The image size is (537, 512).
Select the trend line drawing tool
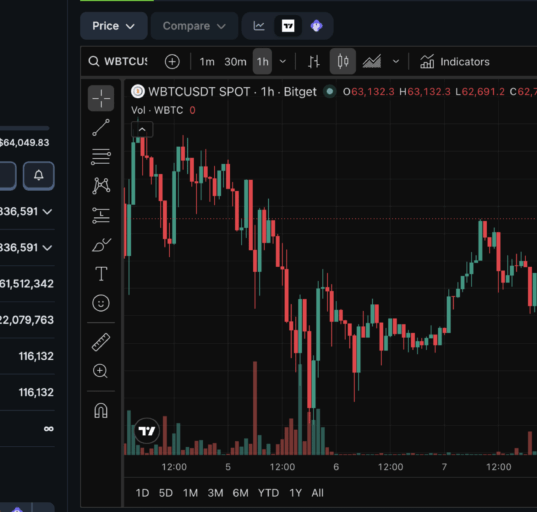click(x=101, y=127)
